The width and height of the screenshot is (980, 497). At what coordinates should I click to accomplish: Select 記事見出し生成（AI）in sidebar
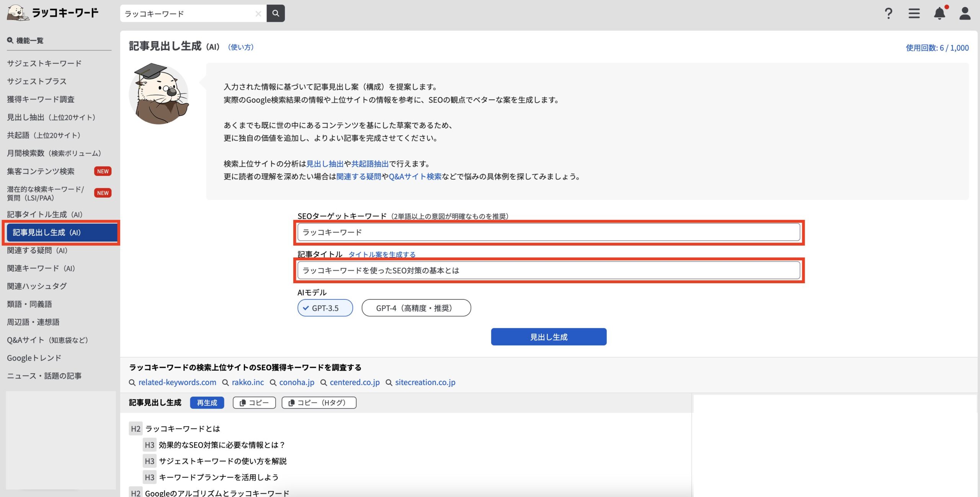pyautogui.click(x=62, y=233)
